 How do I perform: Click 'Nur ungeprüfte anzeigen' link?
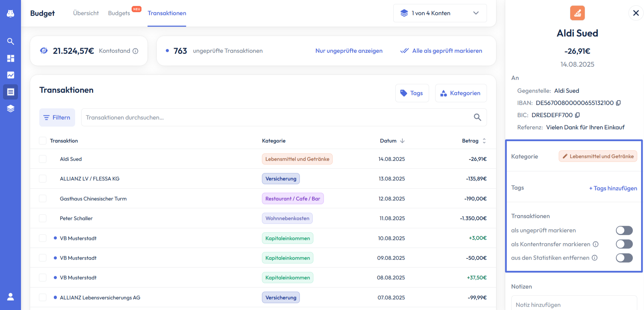(x=349, y=51)
